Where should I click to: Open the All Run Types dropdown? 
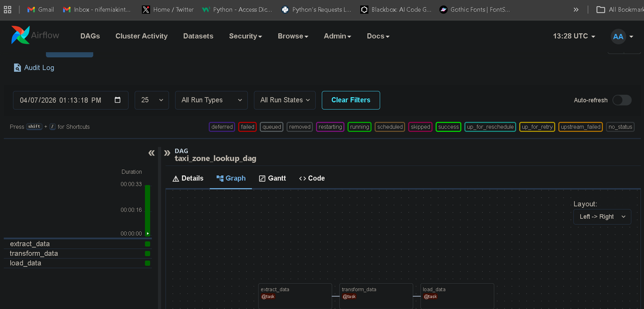(x=211, y=100)
